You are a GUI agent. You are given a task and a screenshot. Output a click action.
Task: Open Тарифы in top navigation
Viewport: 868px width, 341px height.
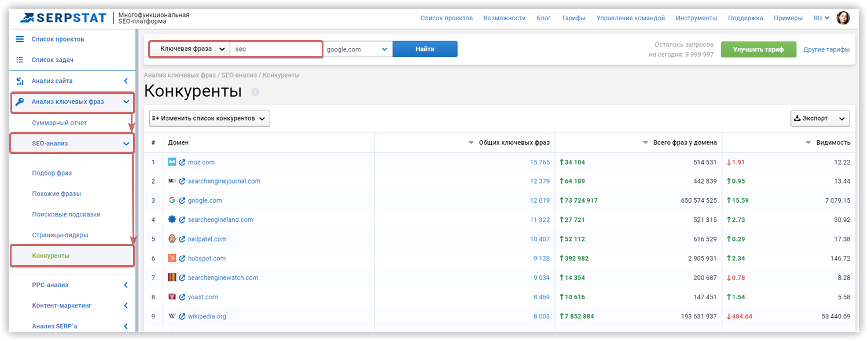click(573, 18)
